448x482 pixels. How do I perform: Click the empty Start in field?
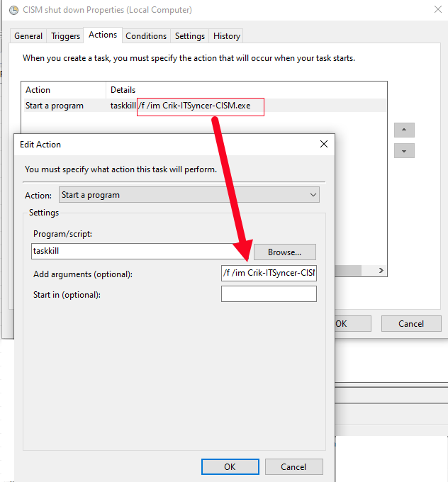click(x=269, y=293)
